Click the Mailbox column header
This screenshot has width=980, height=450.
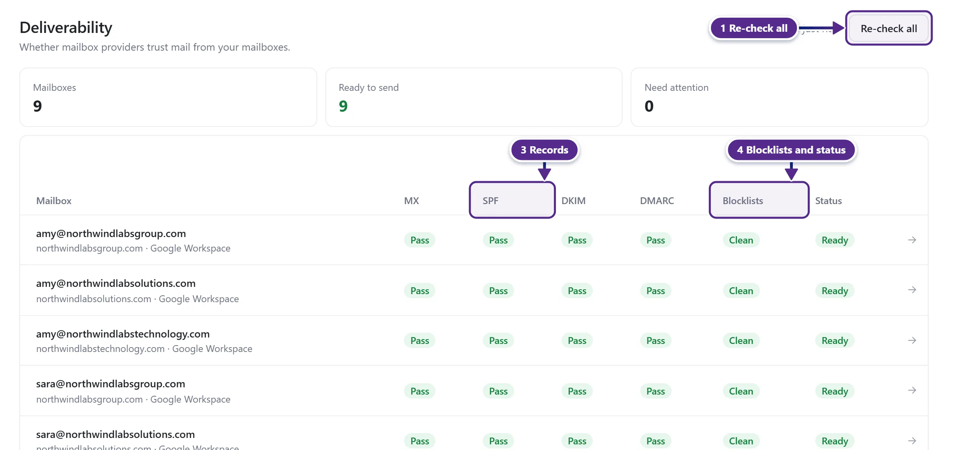point(54,200)
